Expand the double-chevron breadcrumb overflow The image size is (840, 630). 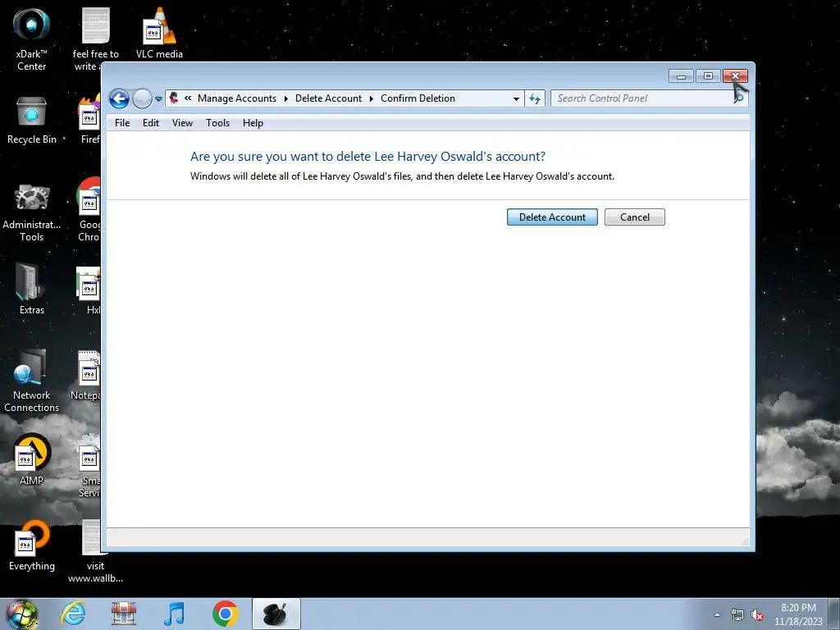click(x=188, y=98)
